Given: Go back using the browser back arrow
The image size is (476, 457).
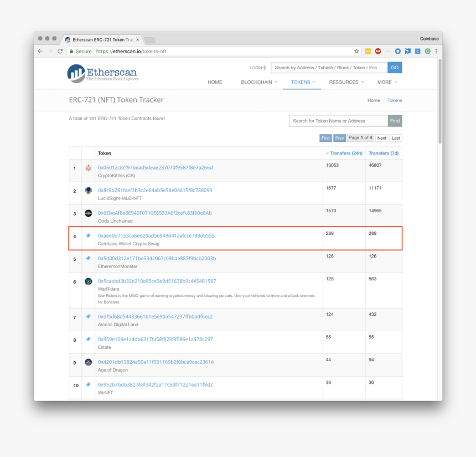Looking at the screenshot, I should pos(40,52).
